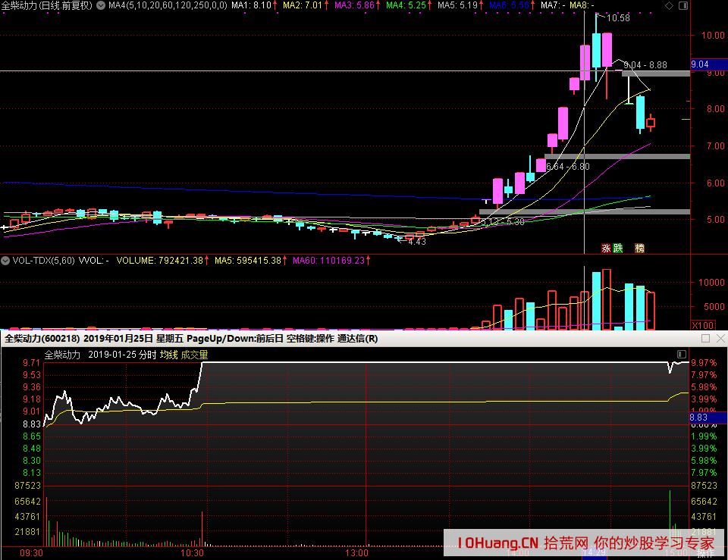Click the 操作 button at bottom right
728x560 pixels.
(x=705, y=554)
